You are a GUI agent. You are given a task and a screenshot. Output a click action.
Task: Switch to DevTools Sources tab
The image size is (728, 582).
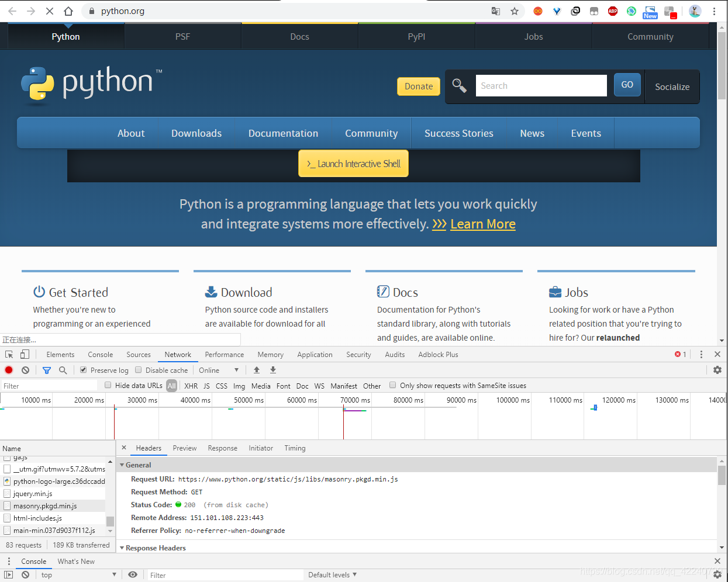(139, 355)
